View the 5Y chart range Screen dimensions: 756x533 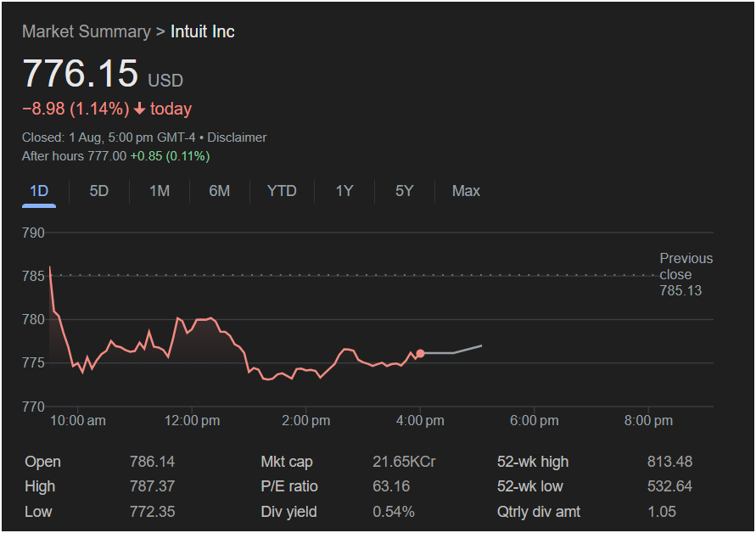pos(404,191)
